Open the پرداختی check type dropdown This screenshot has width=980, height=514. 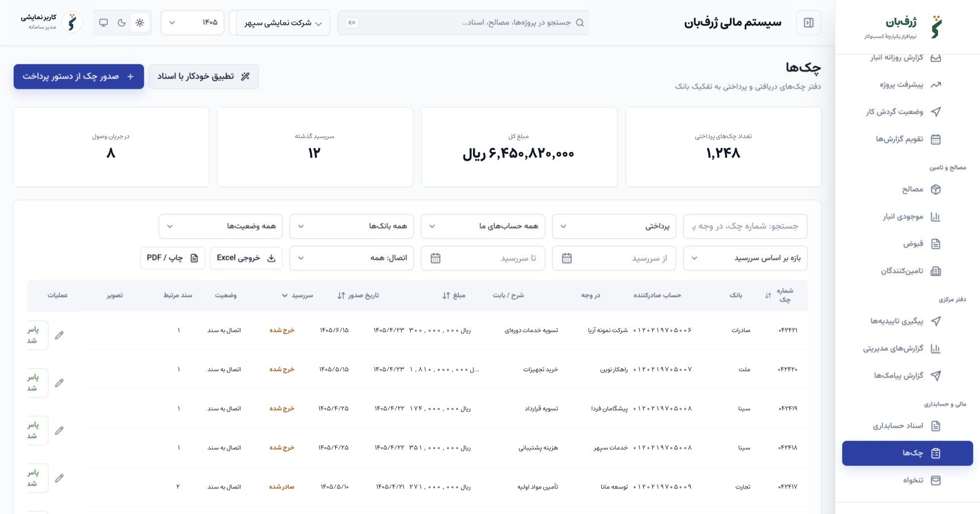[x=615, y=226]
